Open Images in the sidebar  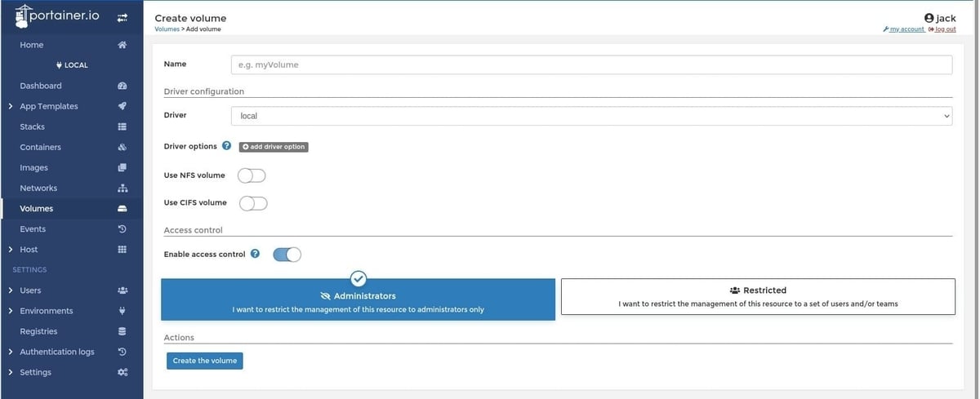click(x=33, y=167)
